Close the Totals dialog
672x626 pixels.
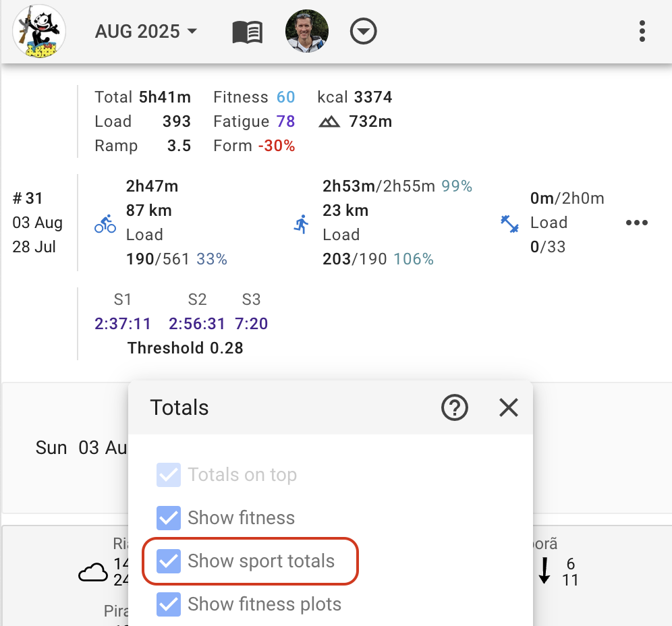[x=508, y=407]
